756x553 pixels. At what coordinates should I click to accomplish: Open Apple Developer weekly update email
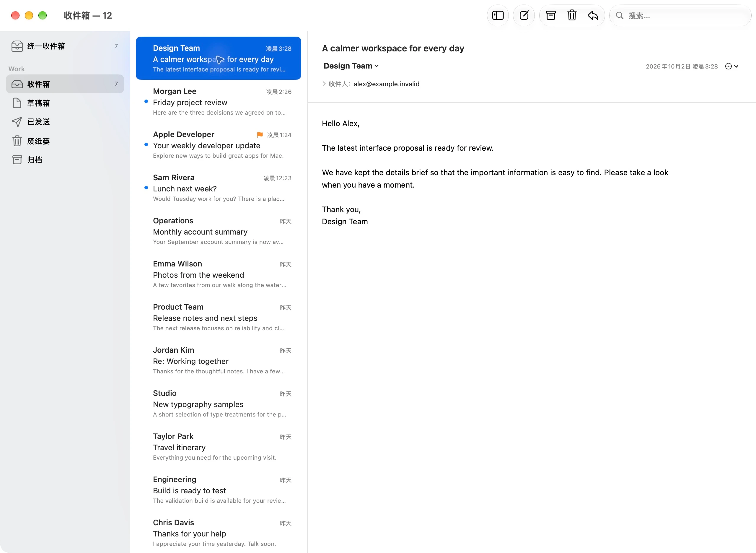point(218,145)
